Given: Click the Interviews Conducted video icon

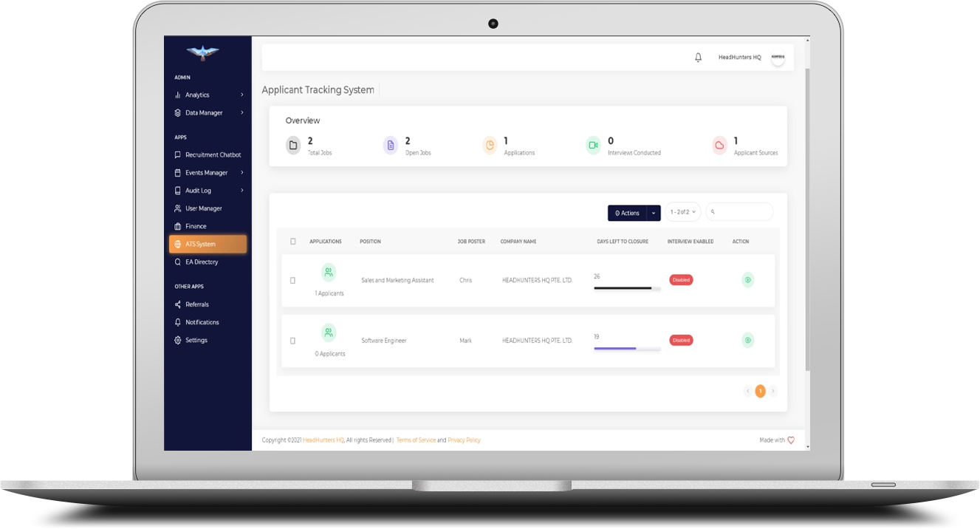Looking at the screenshot, I should pyautogui.click(x=592, y=146).
